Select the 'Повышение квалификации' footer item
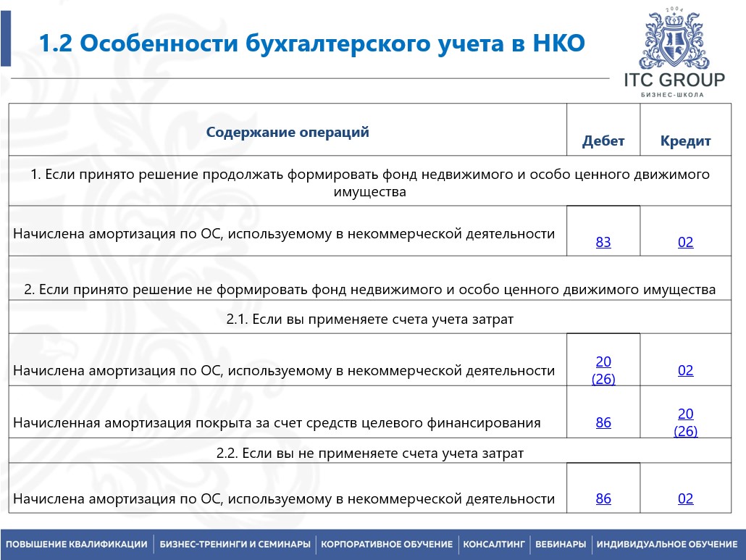The width and height of the screenshot is (746, 560). click(76, 544)
